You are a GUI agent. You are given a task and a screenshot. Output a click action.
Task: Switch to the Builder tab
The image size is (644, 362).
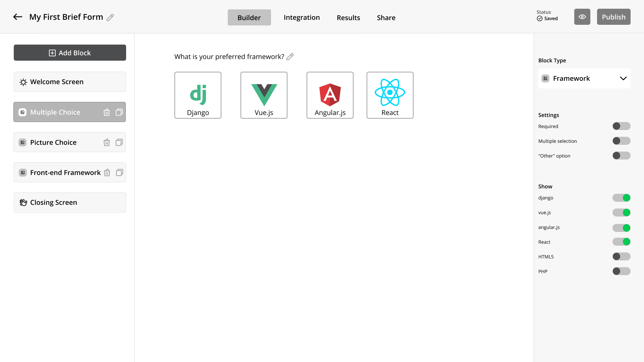249,17
